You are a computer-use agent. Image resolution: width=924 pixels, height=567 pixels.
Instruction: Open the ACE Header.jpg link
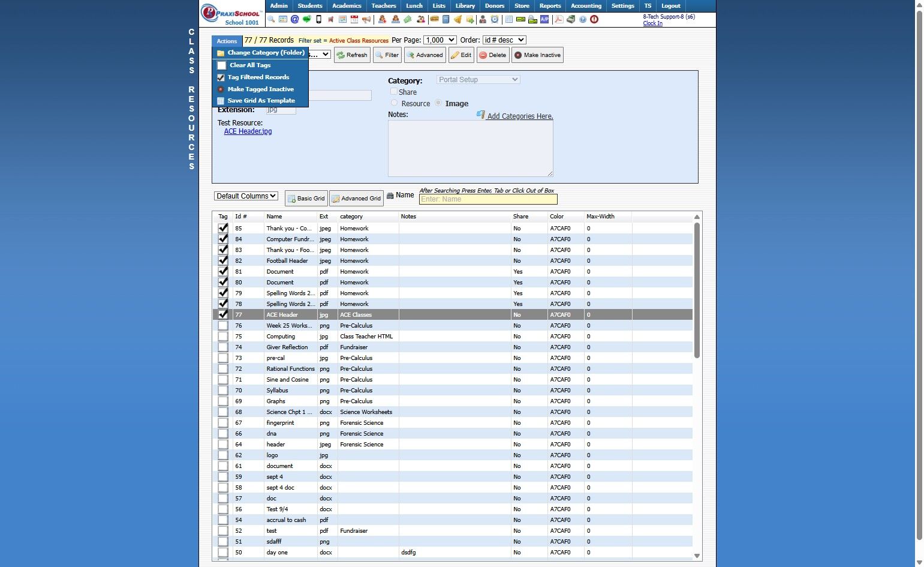(x=248, y=131)
